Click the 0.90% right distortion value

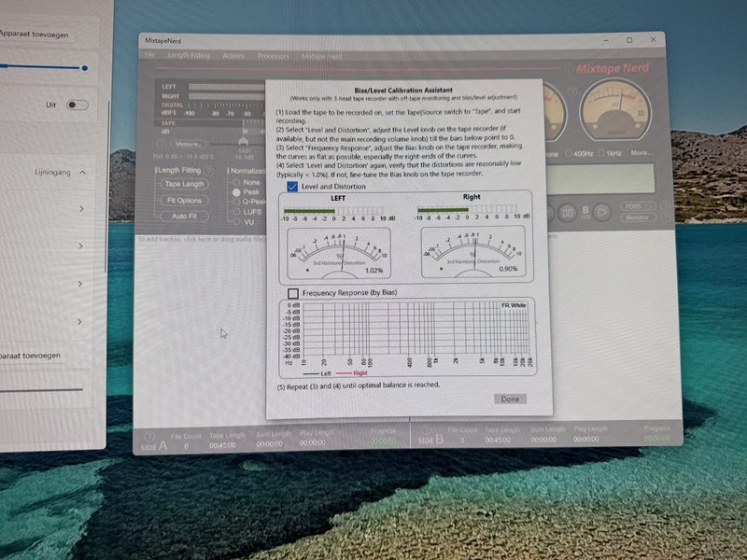[508, 269]
